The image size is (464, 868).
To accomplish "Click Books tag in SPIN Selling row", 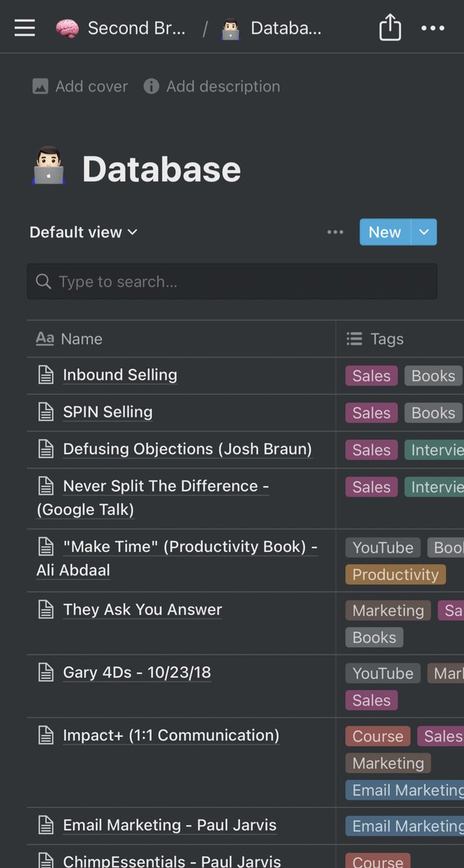I will 433,412.
